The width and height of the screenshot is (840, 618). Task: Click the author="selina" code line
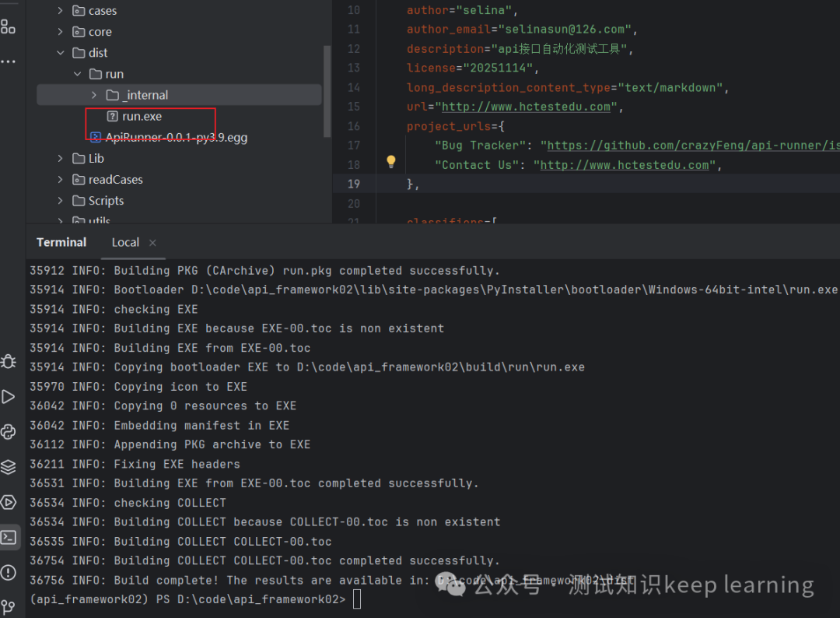pos(462,10)
